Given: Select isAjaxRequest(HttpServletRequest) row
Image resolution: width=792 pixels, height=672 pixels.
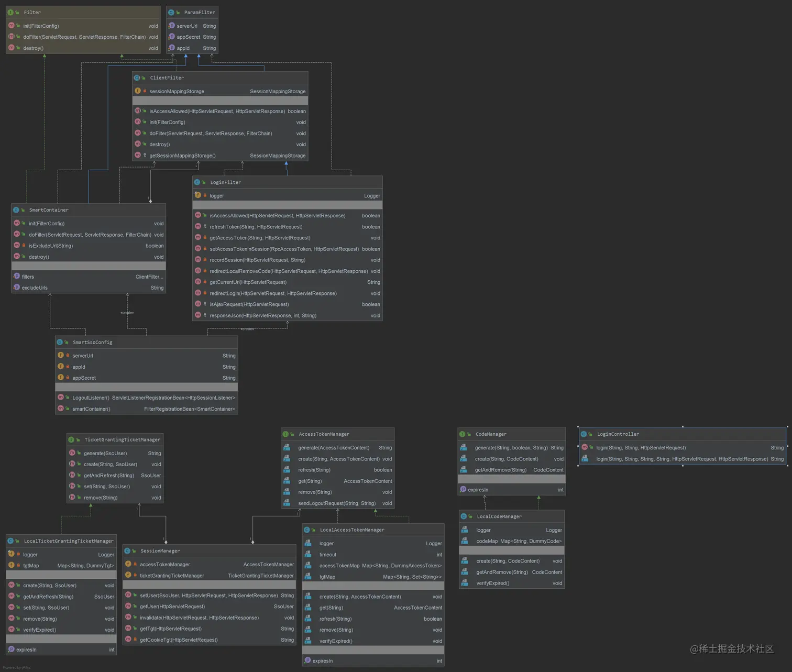Looking at the screenshot, I should point(288,304).
